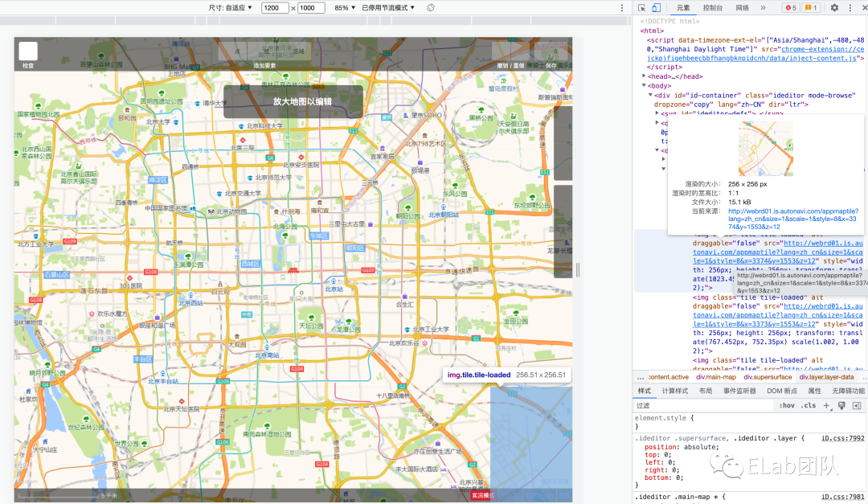
Task: Open device toolbar three-dot more options
Action: click(x=621, y=8)
